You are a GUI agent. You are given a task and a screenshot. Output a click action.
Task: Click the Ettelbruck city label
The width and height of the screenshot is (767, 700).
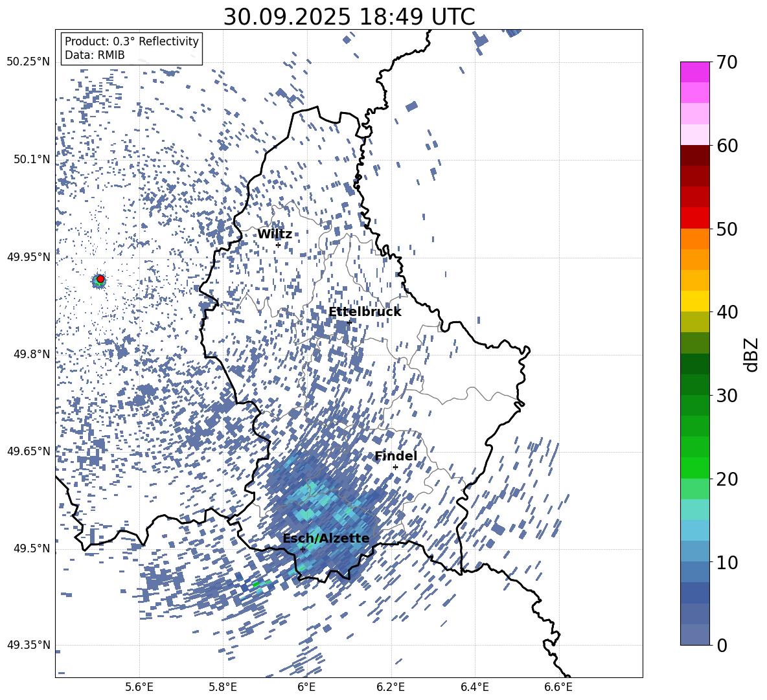click(x=365, y=312)
